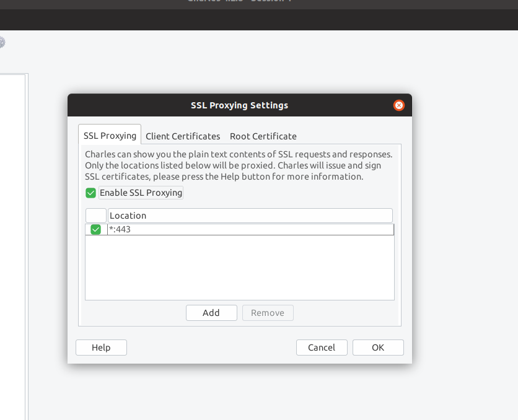
Task: Open Help for SSL proxying
Action: tap(101, 348)
